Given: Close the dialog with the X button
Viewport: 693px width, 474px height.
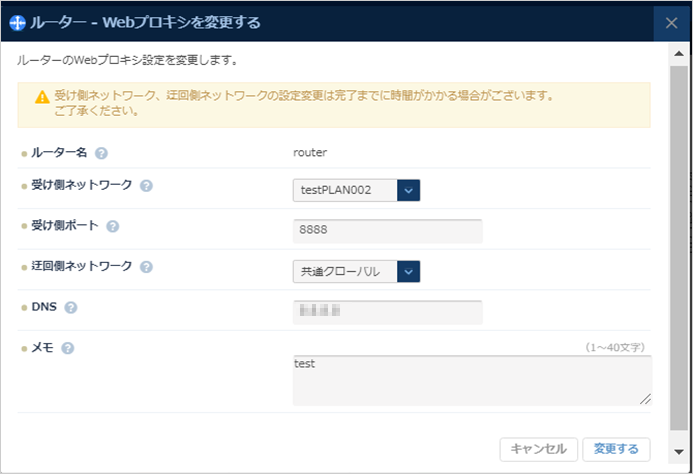Looking at the screenshot, I should [x=671, y=23].
